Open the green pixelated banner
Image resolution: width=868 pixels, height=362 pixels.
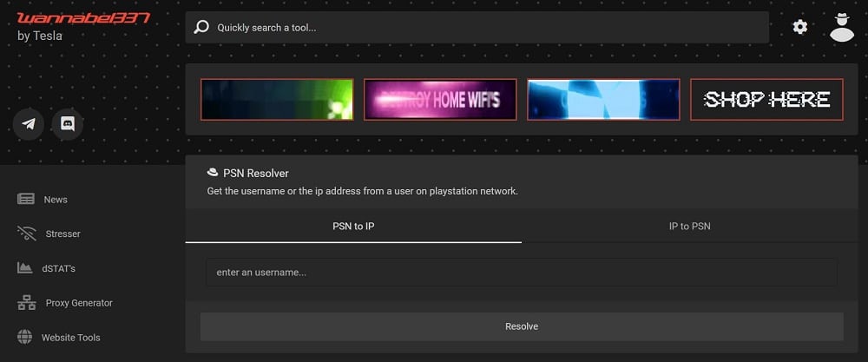pyautogui.click(x=277, y=100)
